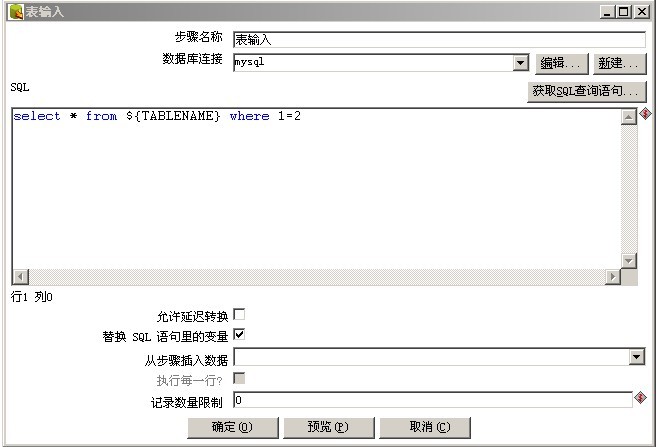The height and width of the screenshot is (447, 658).
Task: Confirm with the 确定(O) button
Action: tap(232, 427)
